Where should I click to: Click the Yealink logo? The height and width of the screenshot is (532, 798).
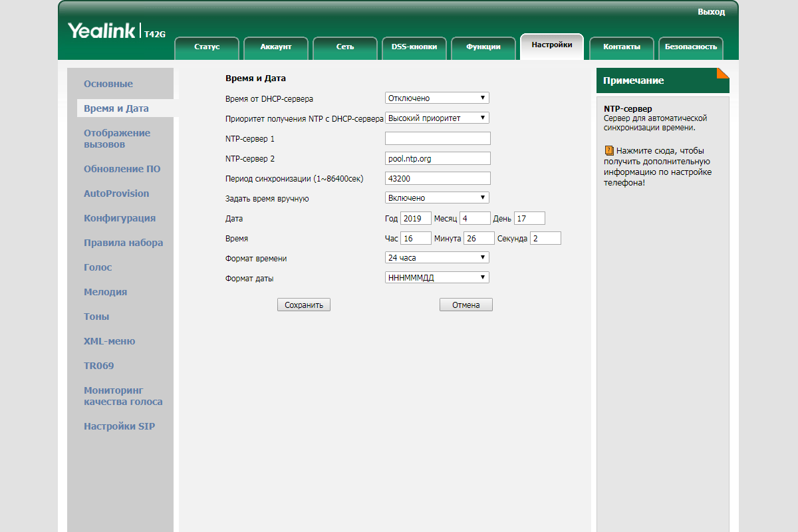coord(103,31)
